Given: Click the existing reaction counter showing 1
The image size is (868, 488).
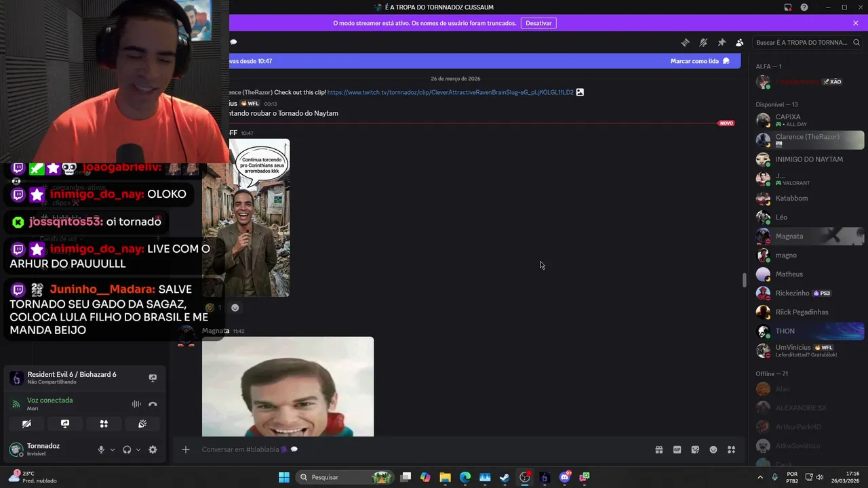Looking at the screenshot, I should pyautogui.click(x=214, y=308).
